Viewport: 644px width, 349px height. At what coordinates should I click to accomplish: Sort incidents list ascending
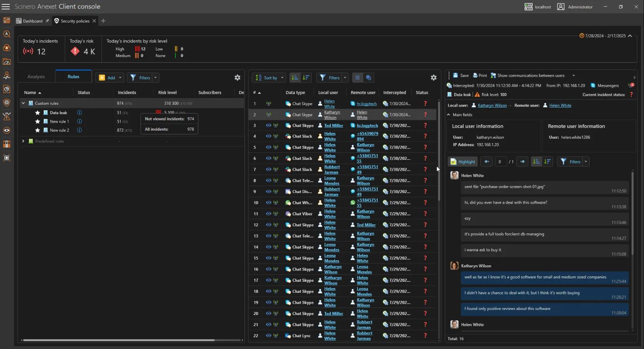click(x=295, y=77)
